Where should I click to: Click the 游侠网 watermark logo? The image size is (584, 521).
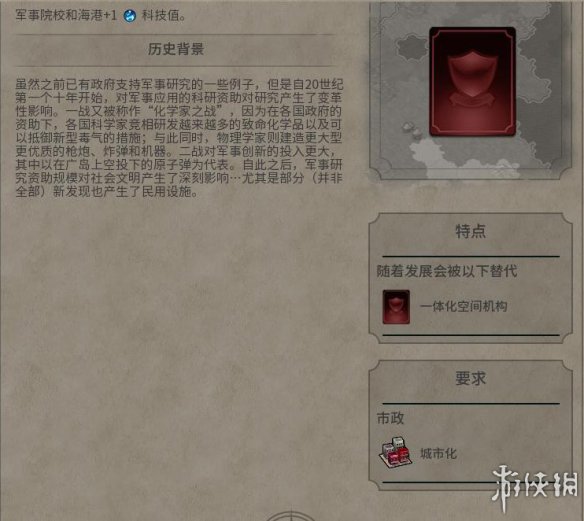coord(535,486)
